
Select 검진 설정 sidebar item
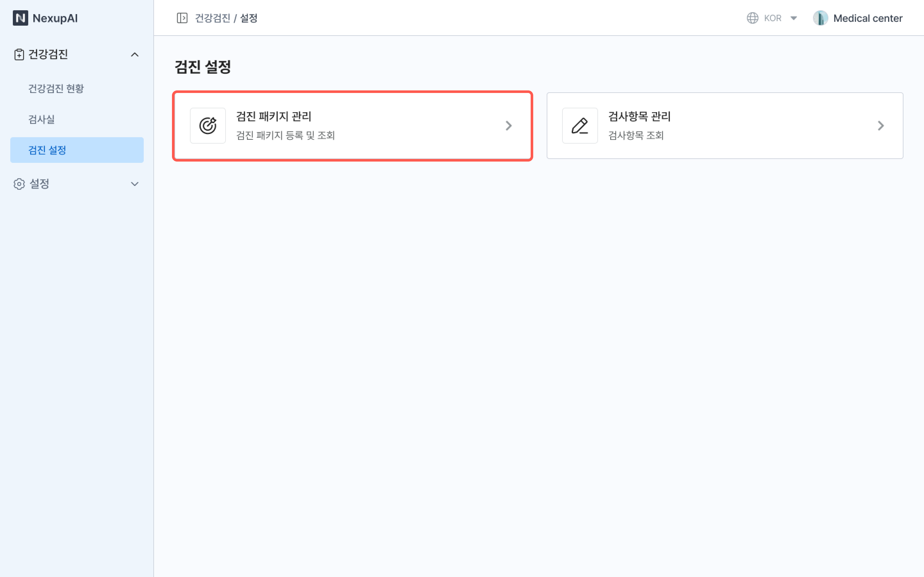[47, 150]
